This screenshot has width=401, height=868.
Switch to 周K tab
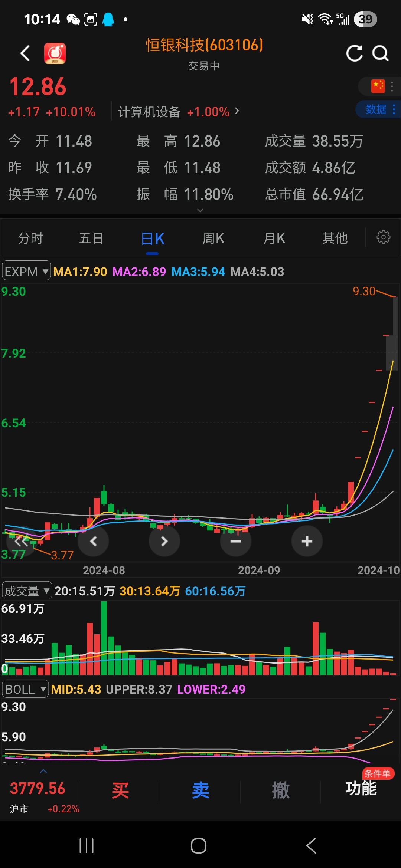pos(213,238)
